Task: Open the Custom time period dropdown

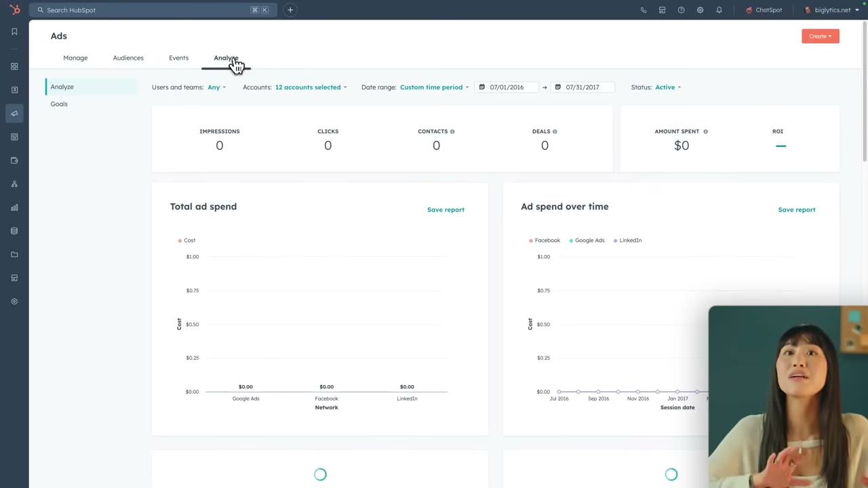Action: click(434, 87)
